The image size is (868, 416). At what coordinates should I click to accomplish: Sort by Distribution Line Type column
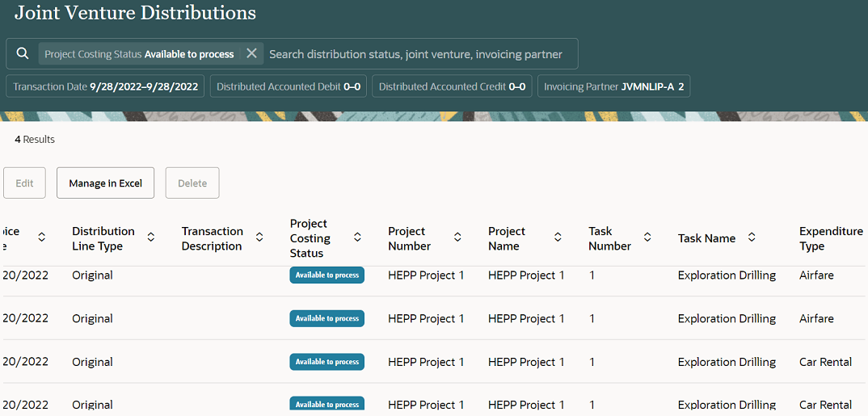pyautogui.click(x=151, y=237)
